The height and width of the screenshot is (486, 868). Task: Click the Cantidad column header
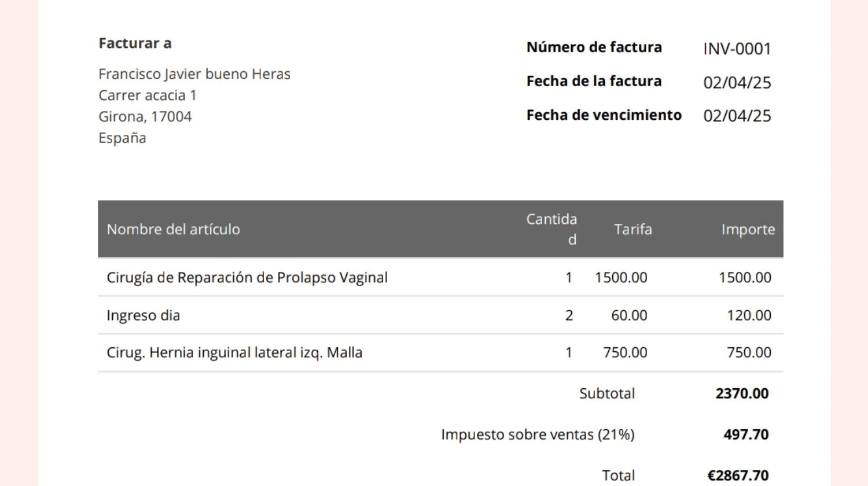(x=551, y=229)
